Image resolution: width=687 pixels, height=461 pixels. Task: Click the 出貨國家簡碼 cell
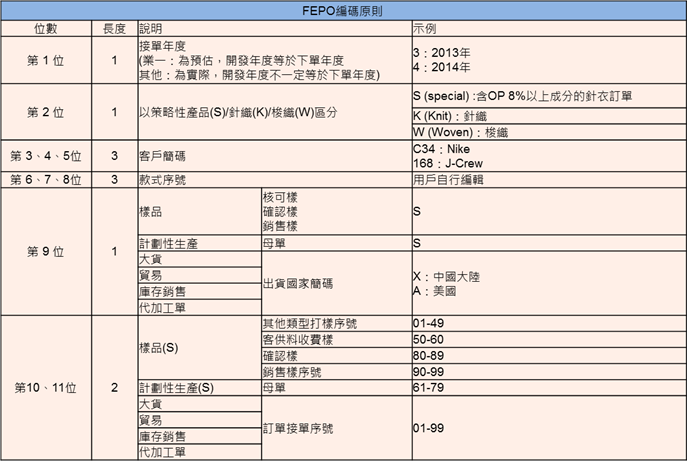pyautogui.click(x=298, y=283)
